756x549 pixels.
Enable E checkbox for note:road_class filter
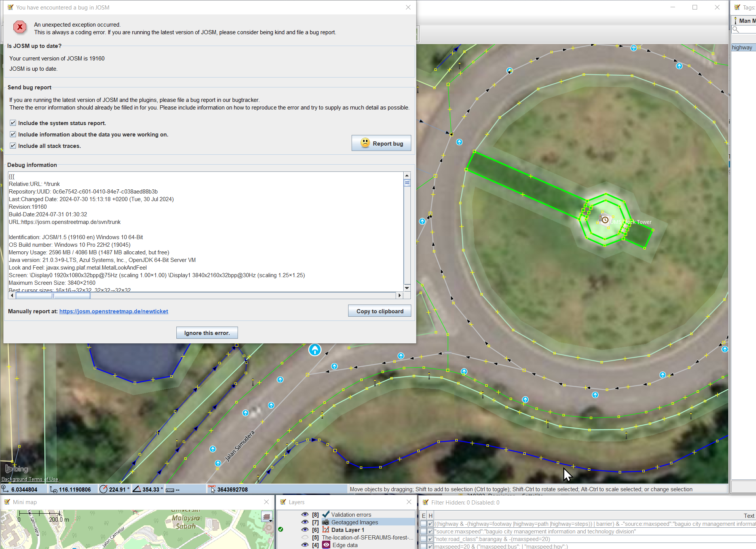click(423, 539)
